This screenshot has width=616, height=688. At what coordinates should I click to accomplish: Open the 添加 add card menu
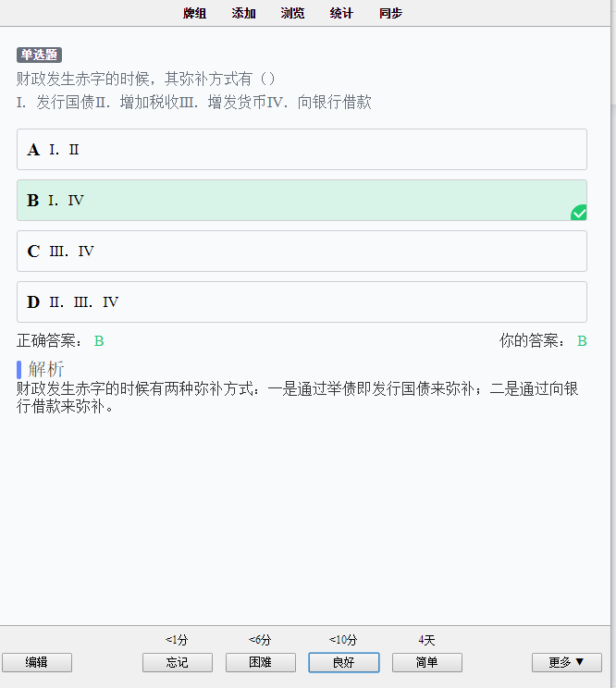click(243, 13)
